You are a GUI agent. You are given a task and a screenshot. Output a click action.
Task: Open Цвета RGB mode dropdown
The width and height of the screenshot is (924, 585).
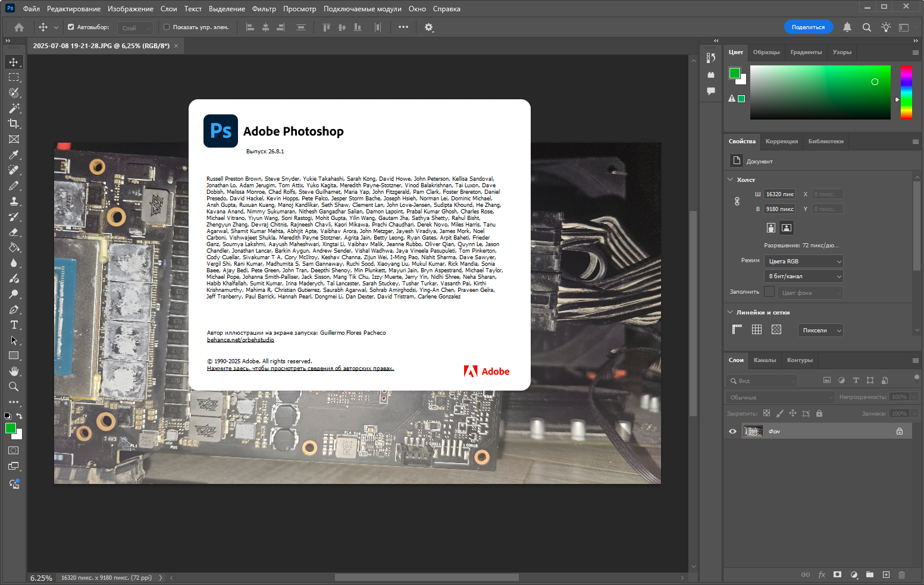click(804, 261)
